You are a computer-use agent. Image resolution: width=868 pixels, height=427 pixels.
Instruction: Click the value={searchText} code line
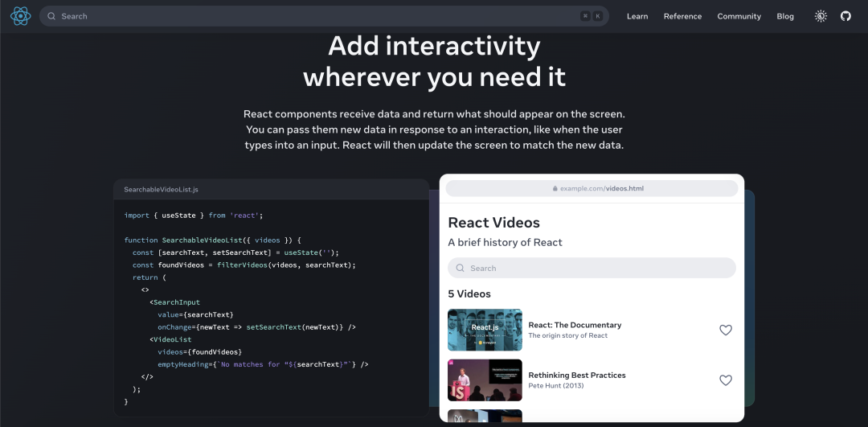click(195, 314)
